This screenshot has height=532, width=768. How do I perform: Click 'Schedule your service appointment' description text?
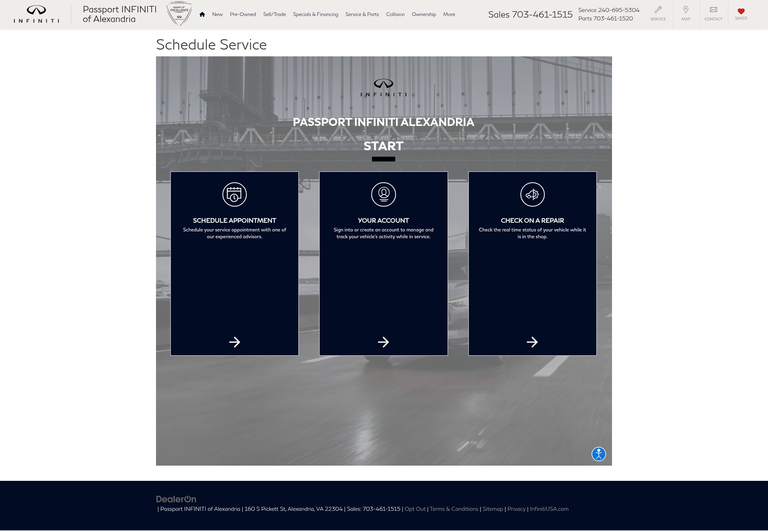(x=234, y=233)
